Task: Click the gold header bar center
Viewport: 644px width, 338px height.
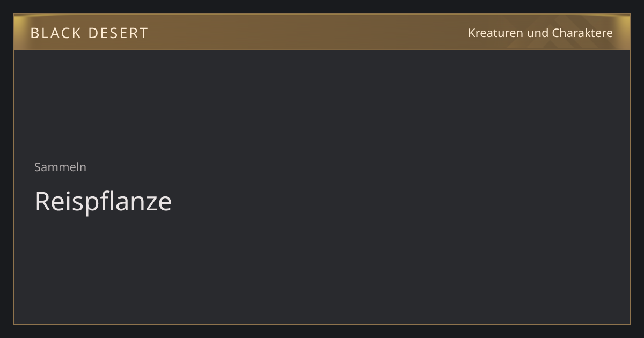Action: 322,32
